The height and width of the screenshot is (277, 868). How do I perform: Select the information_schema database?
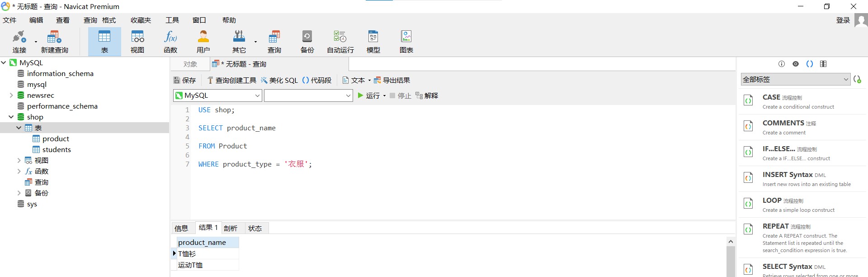click(60, 73)
